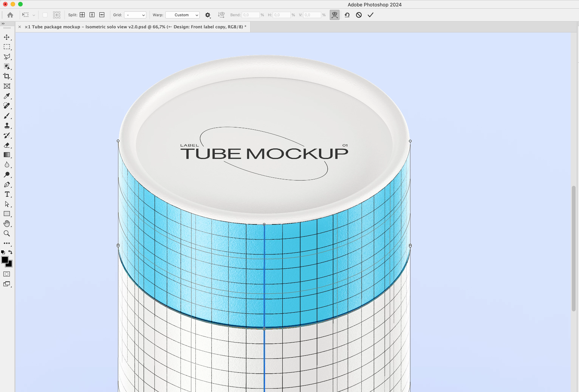Toggle between free transform and warp modes
Image resolution: width=579 pixels, height=392 pixels.
335,15
